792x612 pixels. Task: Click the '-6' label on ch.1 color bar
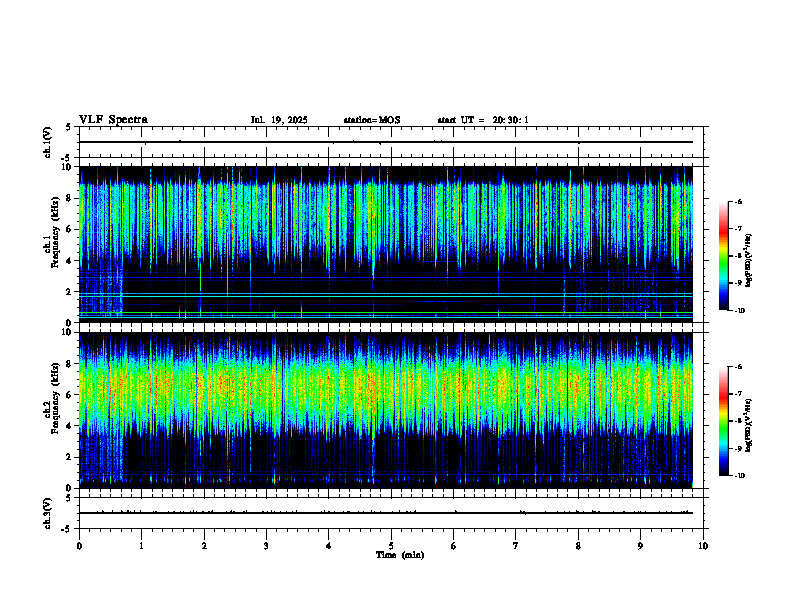739,201
